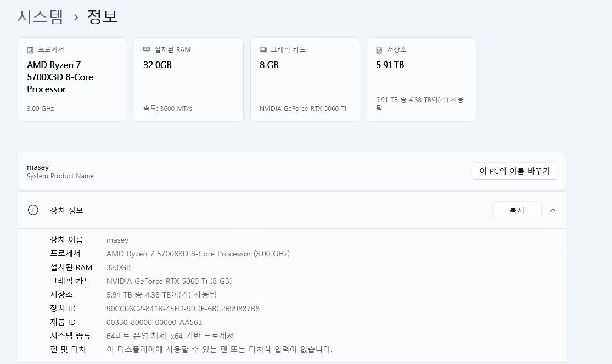
Task: Open the 8 GB graphics card tile
Action: 305,80
